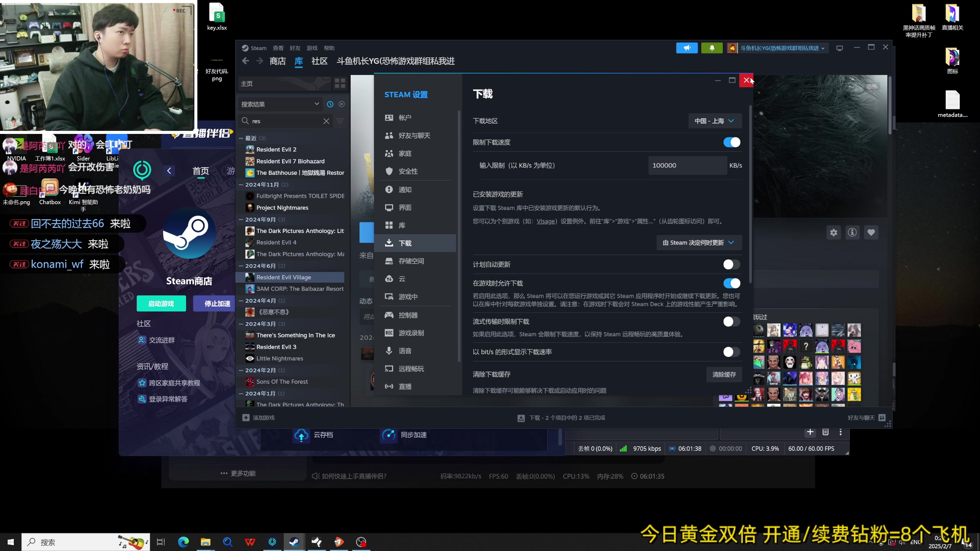Toggle 在游戏时允许下载 switch
980x551 pixels.
pyautogui.click(x=732, y=283)
